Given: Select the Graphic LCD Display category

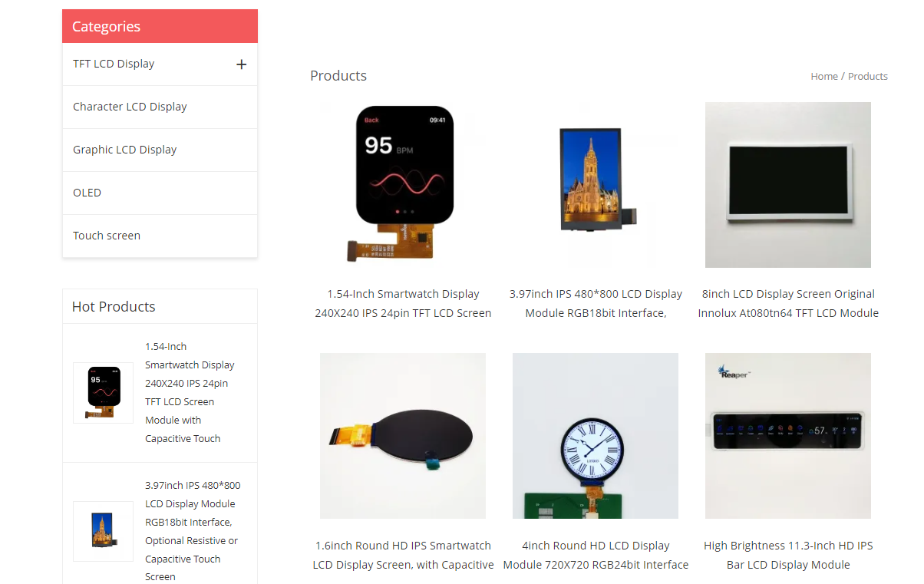Looking at the screenshot, I should (x=124, y=150).
